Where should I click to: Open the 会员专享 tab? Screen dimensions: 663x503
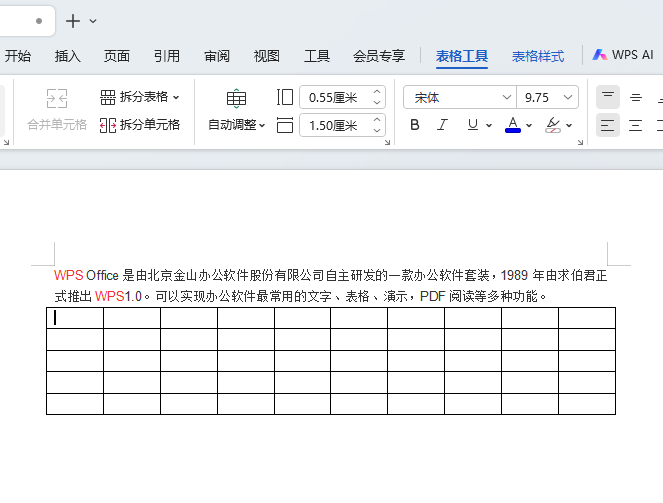click(379, 56)
